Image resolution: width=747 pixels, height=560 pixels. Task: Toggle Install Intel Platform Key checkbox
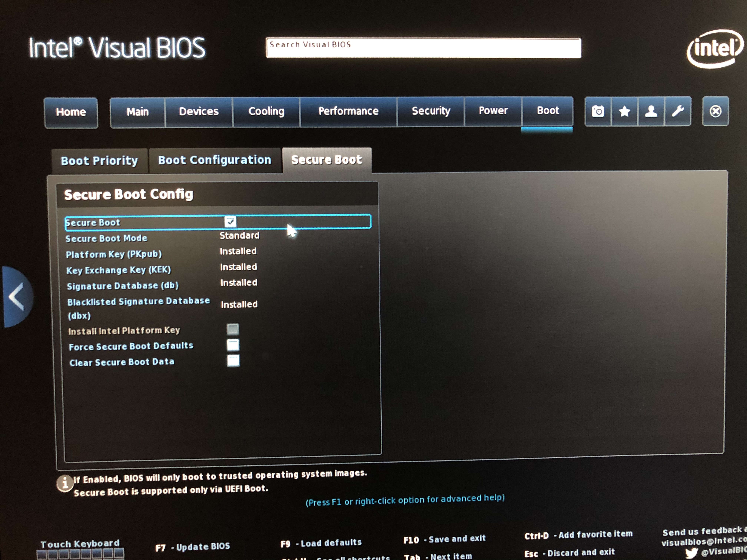click(x=233, y=329)
